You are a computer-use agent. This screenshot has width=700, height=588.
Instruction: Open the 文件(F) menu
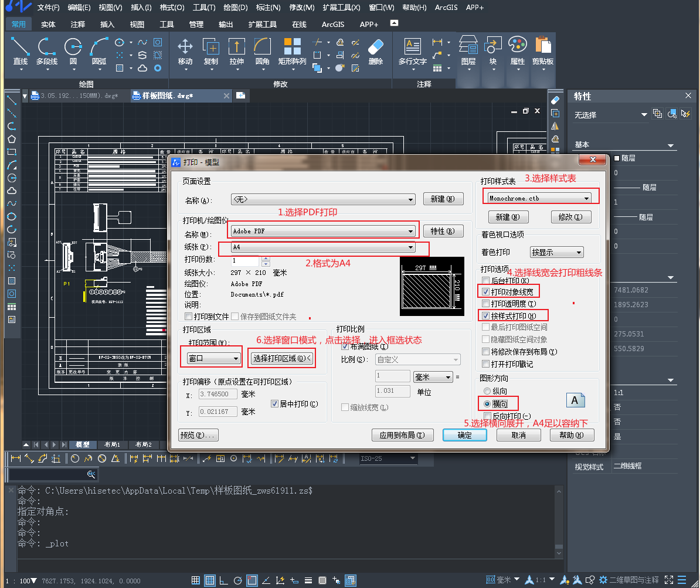[48, 8]
